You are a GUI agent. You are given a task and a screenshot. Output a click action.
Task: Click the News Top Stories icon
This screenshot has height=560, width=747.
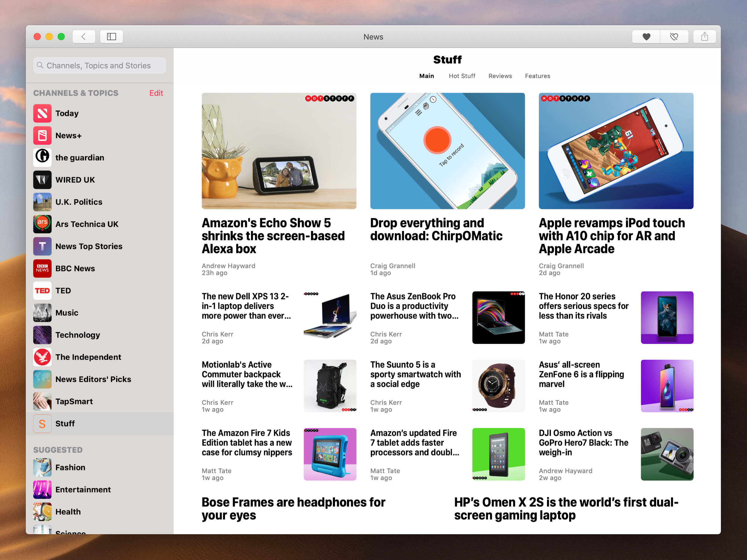pyautogui.click(x=42, y=246)
